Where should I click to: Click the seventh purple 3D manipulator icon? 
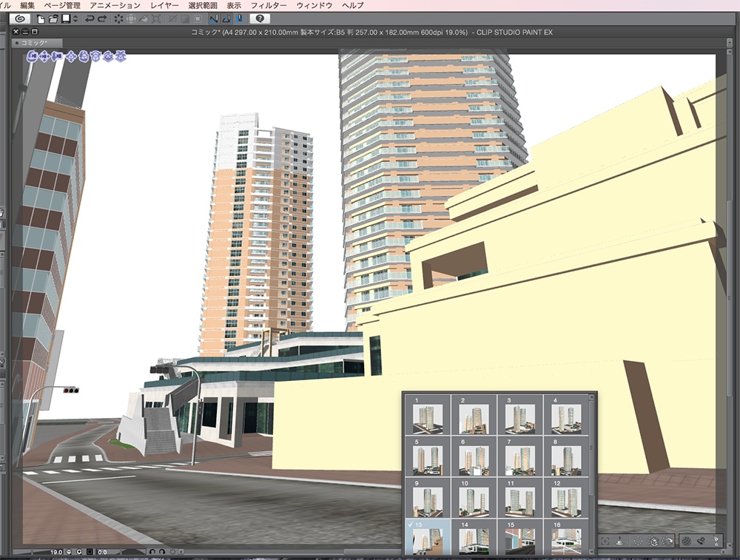click(x=108, y=57)
